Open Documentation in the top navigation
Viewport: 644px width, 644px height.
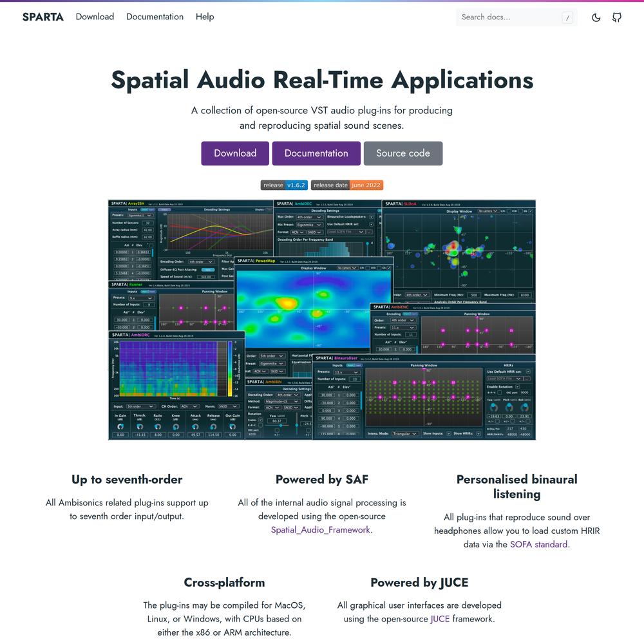tap(155, 17)
